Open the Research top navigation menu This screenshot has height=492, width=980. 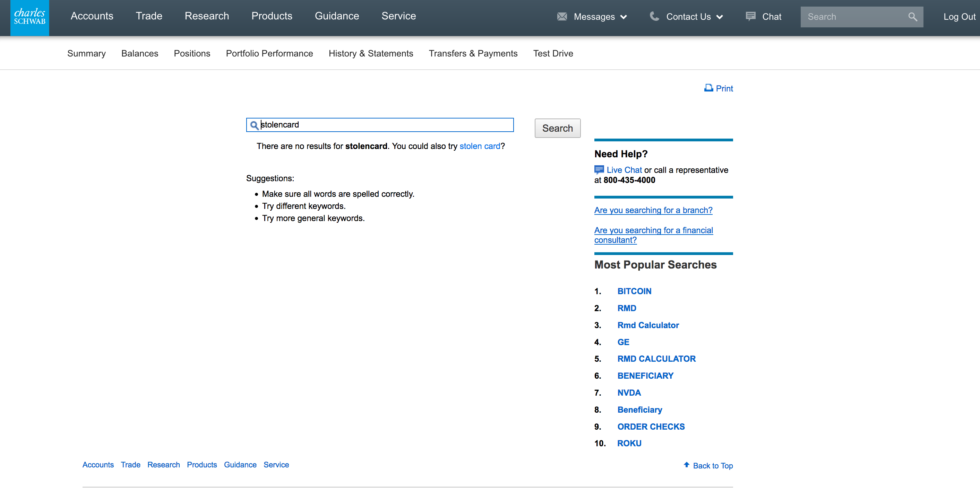[207, 16]
